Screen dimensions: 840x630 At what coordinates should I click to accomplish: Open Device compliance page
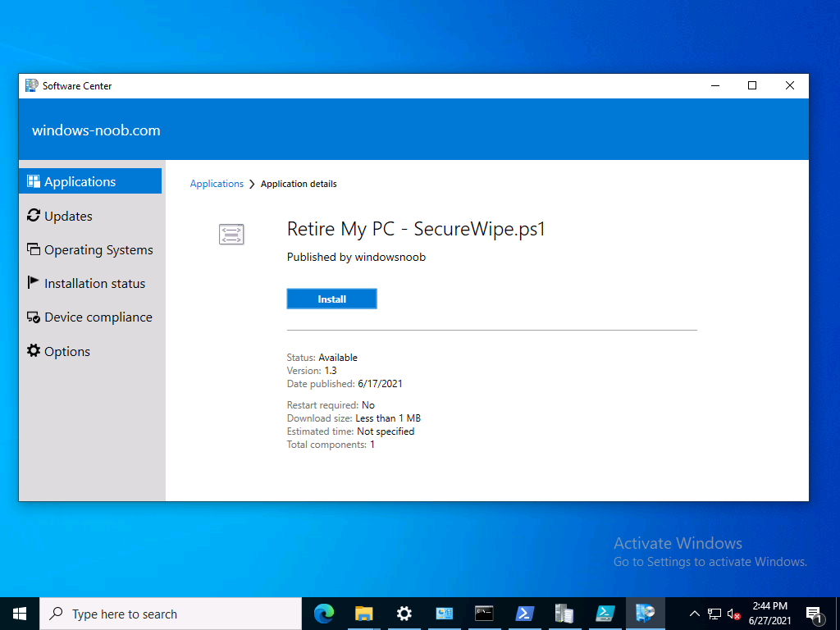pos(89,317)
